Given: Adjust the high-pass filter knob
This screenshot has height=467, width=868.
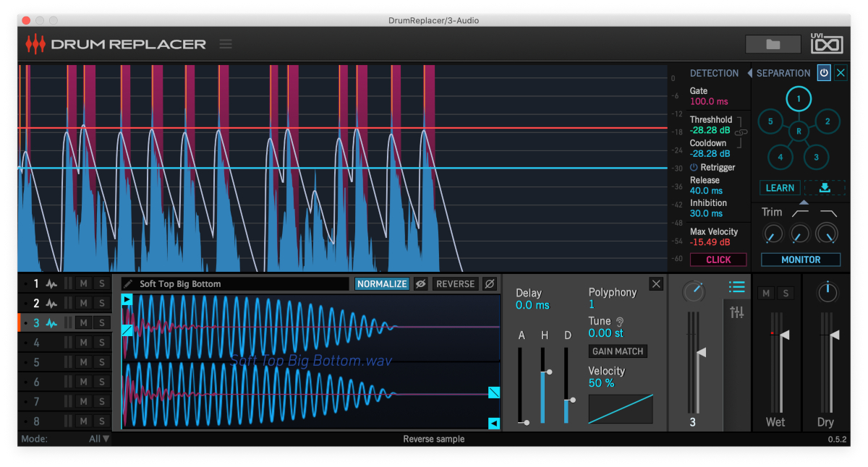Looking at the screenshot, I should 799,233.
